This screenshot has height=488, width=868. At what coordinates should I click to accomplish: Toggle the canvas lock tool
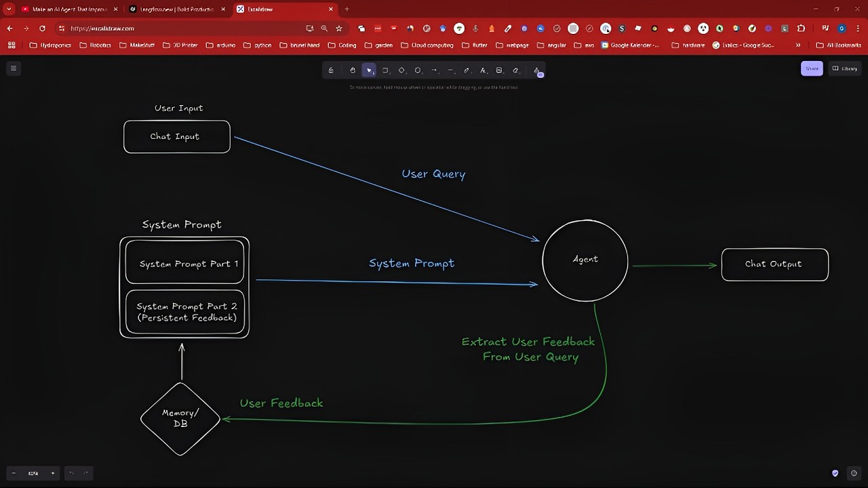point(331,70)
